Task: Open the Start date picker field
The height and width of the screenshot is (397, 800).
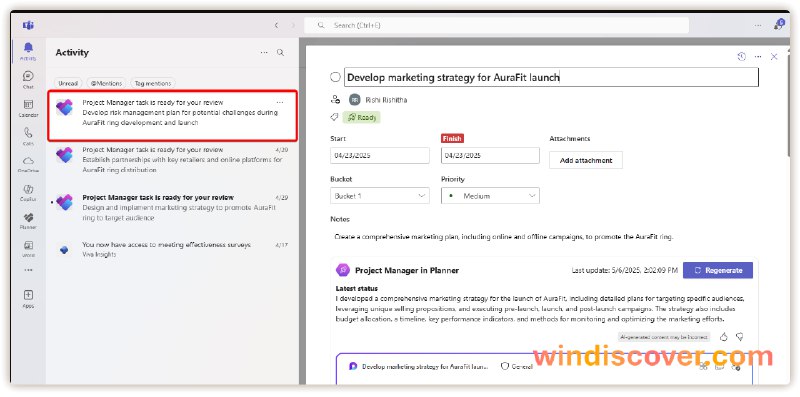Action: pyautogui.click(x=380, y=156)
